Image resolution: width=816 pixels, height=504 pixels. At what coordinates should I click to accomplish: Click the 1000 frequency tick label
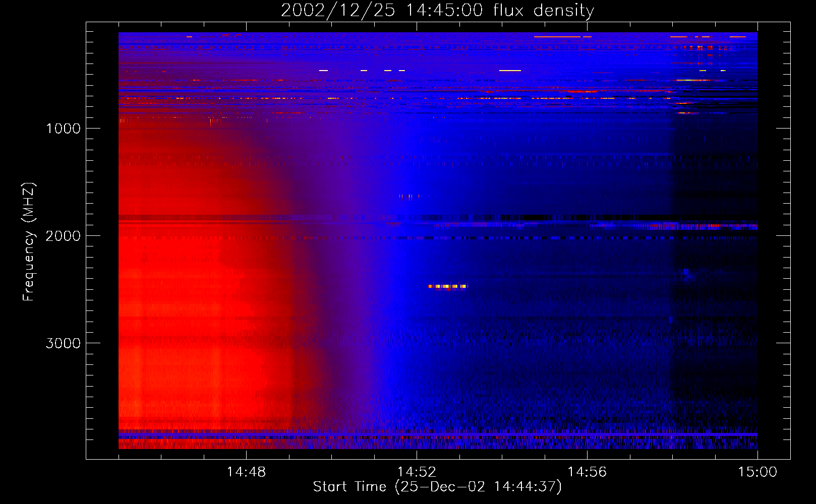tap(63, 129)
